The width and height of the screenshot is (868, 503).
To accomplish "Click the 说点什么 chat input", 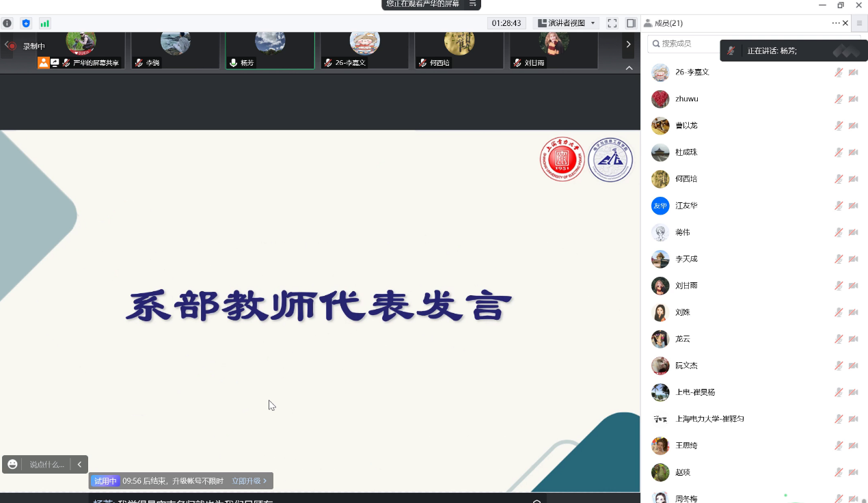I will pos(46,465).
